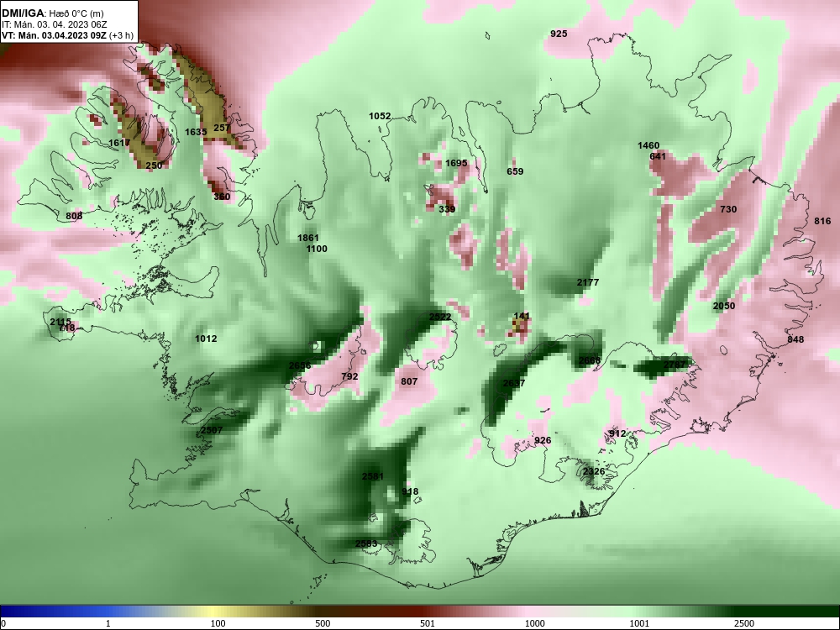
Task: Click the 500 tick on the colour scale
Action: (x=323, y=623)
